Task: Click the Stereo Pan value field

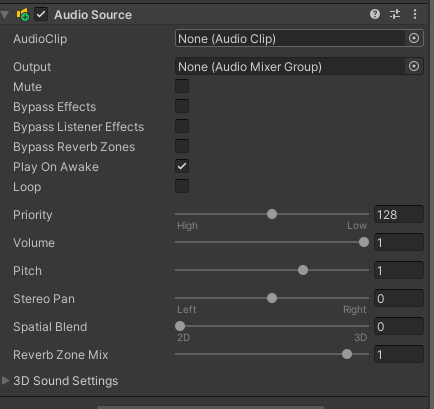Action: point(399,298)
